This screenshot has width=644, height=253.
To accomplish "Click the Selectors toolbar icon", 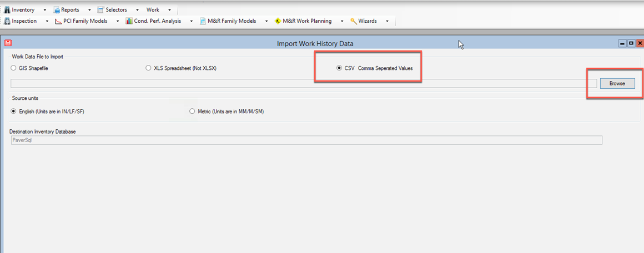I will click(100, 10).
